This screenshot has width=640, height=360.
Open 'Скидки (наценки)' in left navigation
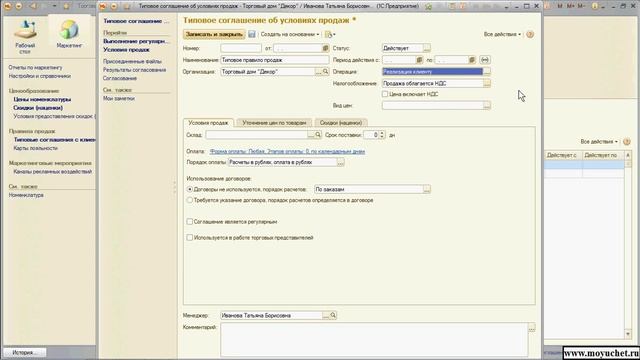click(x=38, y=108)
